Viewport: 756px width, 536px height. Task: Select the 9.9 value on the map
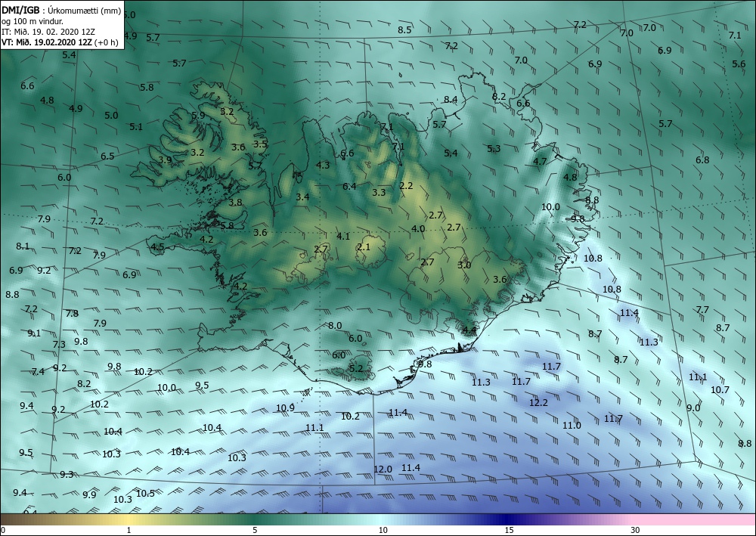[89, 494]
